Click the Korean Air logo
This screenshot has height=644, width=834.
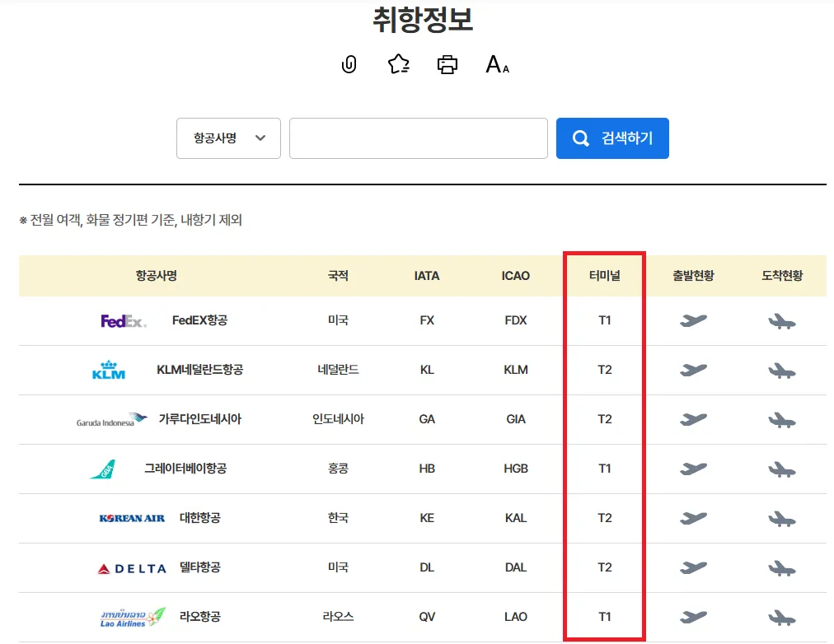click(x=132, y=518)
